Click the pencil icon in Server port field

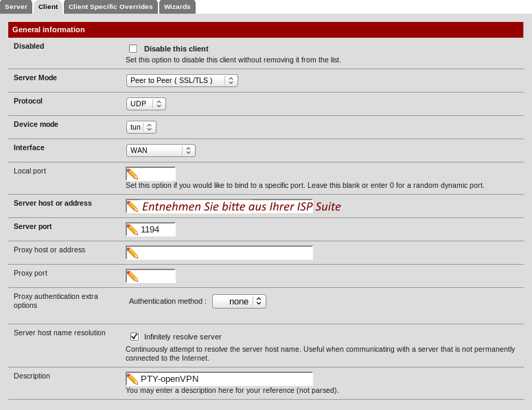[132, 230]
